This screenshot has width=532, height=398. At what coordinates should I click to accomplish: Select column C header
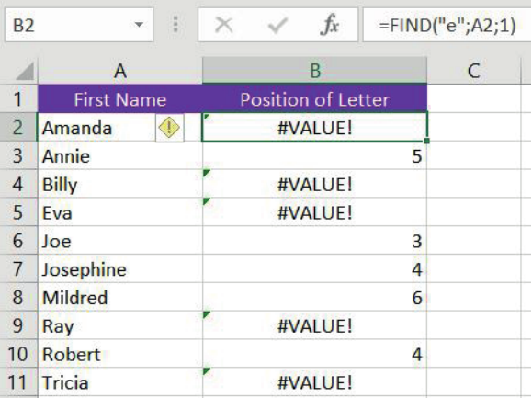pyautogui.click(x=473, y=71)
